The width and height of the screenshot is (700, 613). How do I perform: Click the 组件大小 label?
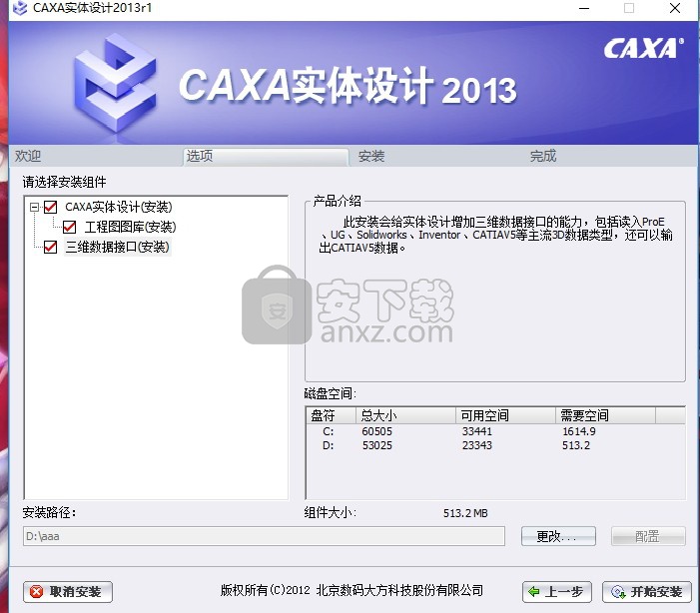pos(330,512)
